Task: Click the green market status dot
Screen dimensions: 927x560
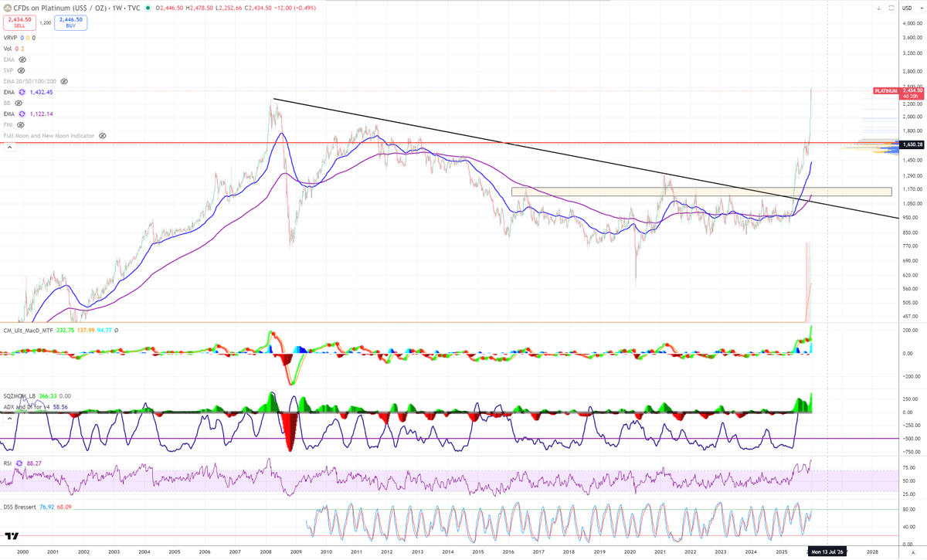Action: tap(150, 8)
